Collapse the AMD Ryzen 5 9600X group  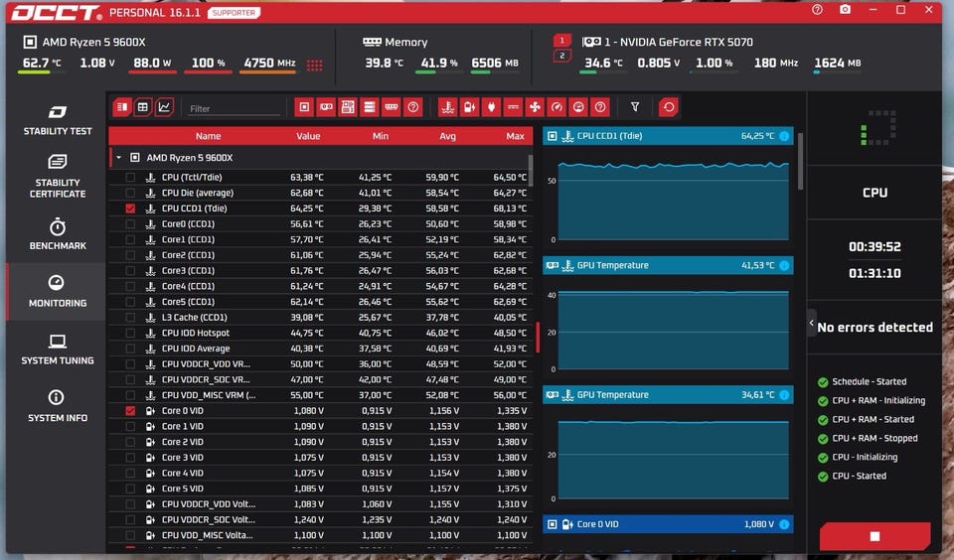tap(118, 158)
